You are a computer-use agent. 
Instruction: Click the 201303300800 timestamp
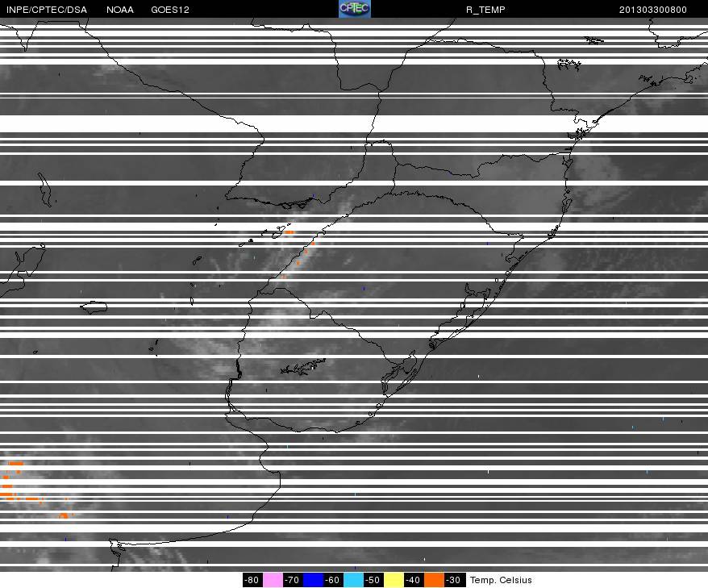pyautogui.click(x=653, y=10)
